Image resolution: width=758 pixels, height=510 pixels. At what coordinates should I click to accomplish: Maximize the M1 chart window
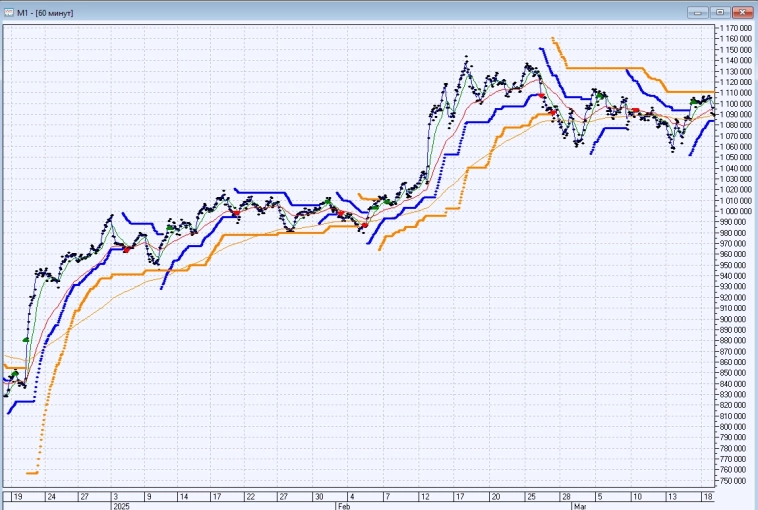pos(719,11)
